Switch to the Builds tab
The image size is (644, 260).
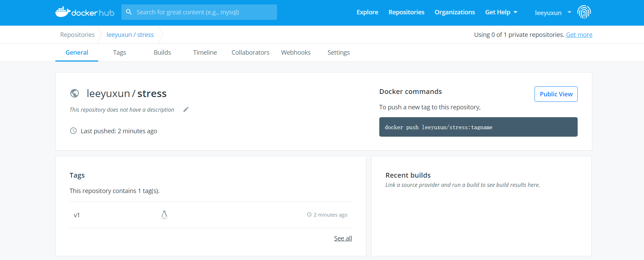click(x=162, y=53)
